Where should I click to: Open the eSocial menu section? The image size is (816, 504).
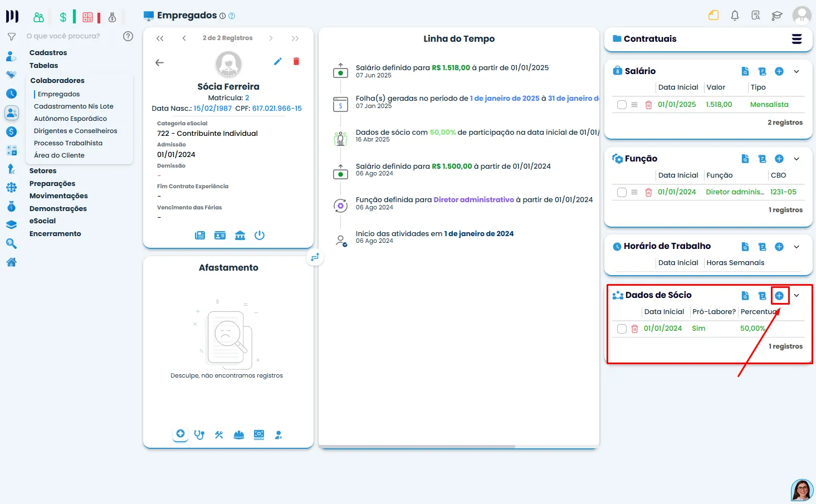click(x=42, y=221)
